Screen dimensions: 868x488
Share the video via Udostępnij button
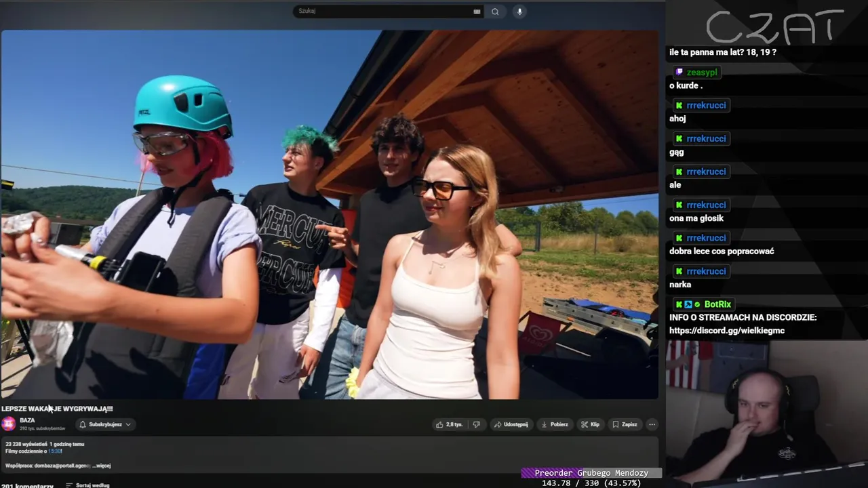click(511, 424)
